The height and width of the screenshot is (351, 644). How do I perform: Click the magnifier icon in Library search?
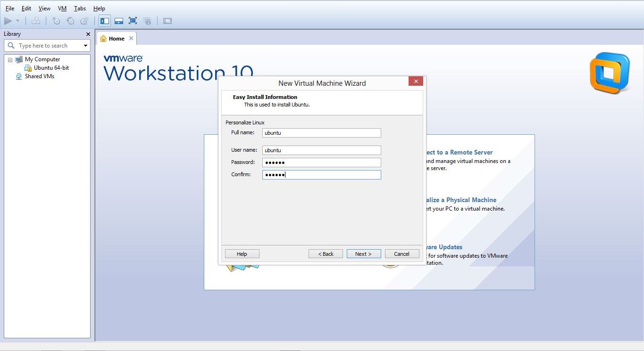(x=11, y=46)
